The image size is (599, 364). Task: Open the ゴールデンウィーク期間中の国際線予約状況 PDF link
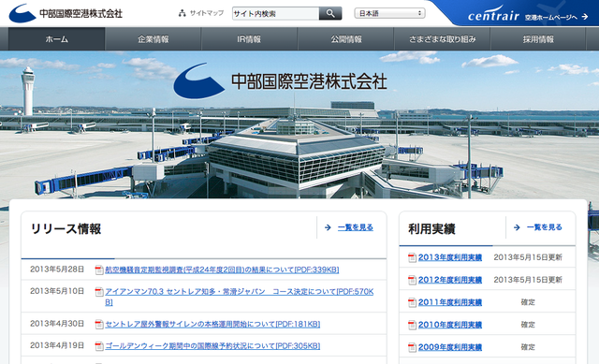click(x=212, y=345)
